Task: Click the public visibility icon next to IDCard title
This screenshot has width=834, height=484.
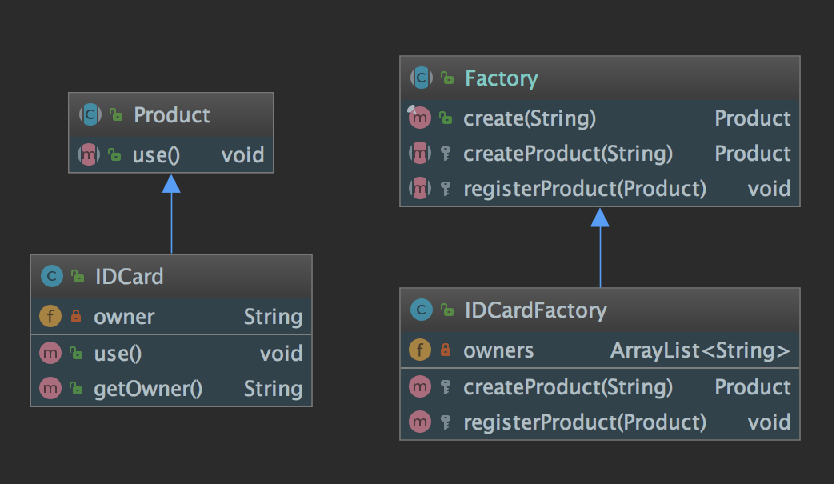Action: (x=78, y=276)
